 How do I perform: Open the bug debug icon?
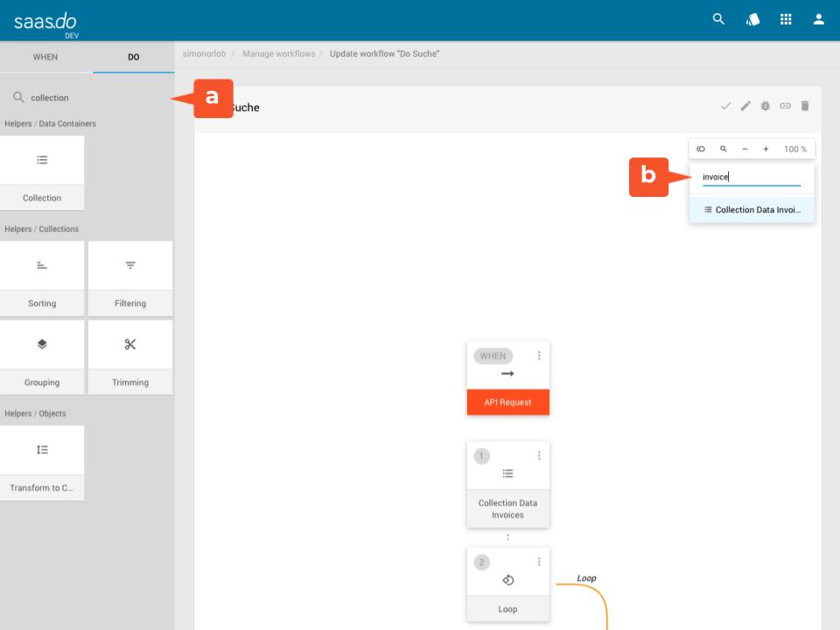766,106
